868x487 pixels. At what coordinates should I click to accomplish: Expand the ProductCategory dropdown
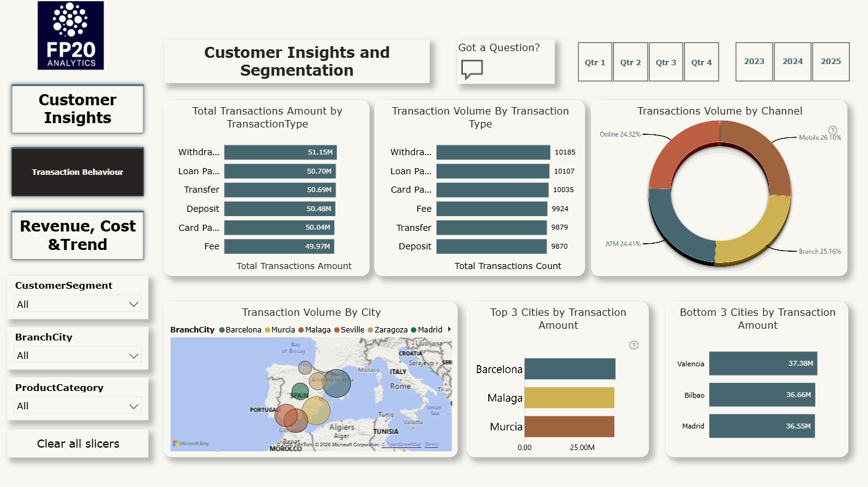(x=78, y=406)
